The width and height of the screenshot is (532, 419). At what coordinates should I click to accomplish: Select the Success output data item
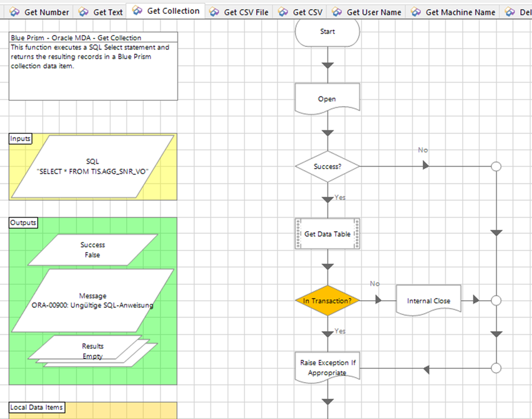[x=92, y=249]
